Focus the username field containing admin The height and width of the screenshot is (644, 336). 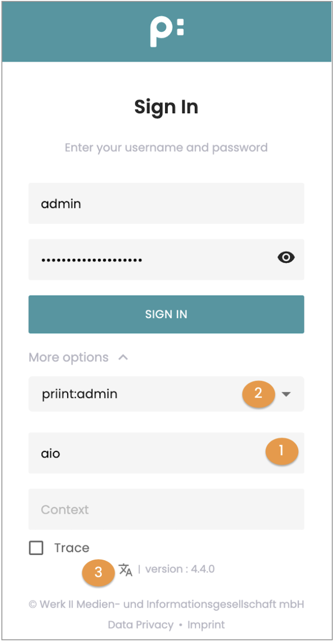166,204
